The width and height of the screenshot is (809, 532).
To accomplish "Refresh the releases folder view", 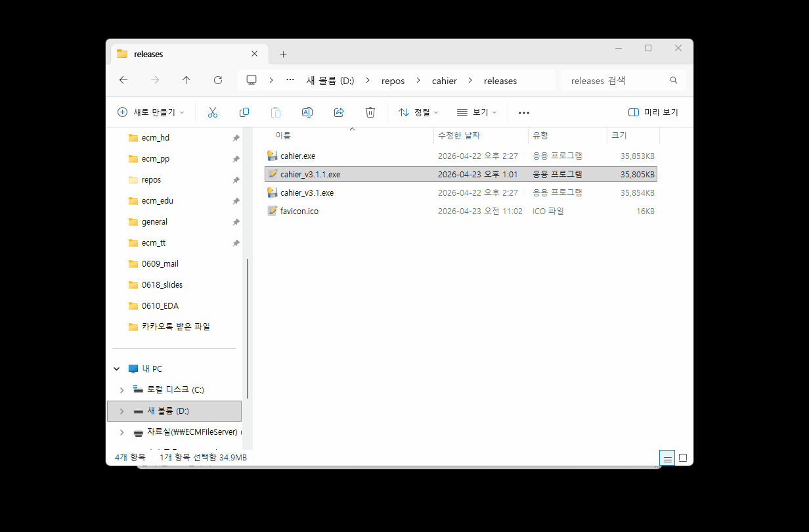I will click(218, 80).
